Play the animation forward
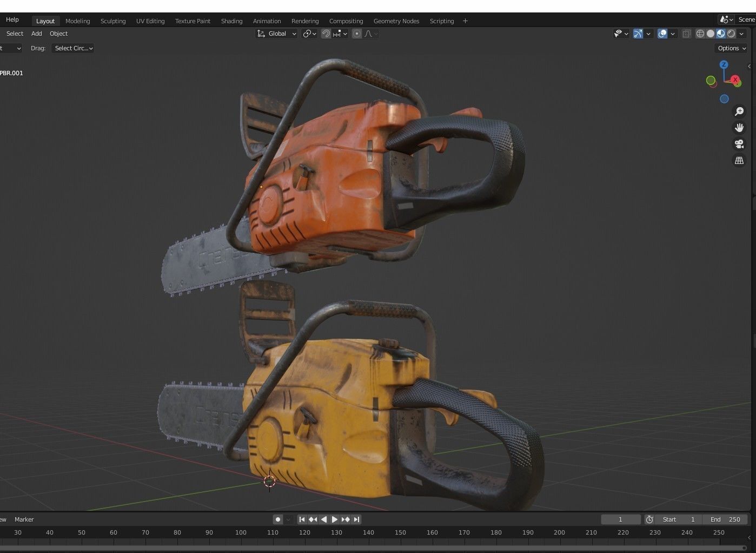Image resolution: width=756 pixels, height=553 pixels. tap(335, 519)
